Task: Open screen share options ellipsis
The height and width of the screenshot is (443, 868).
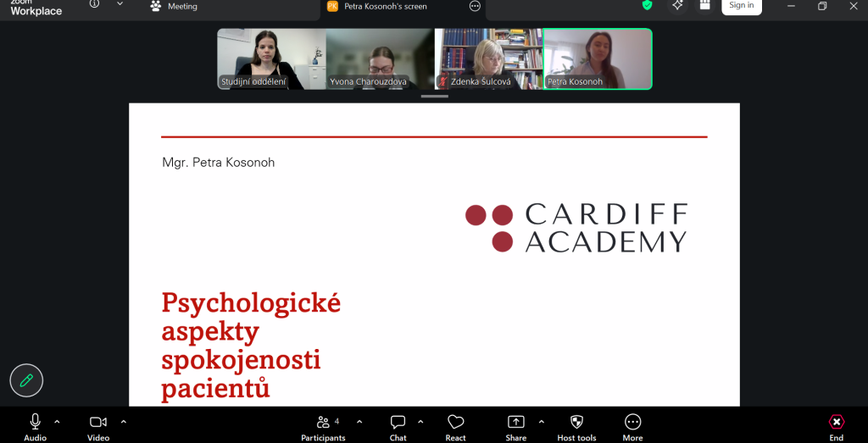Action: point(475,7)
